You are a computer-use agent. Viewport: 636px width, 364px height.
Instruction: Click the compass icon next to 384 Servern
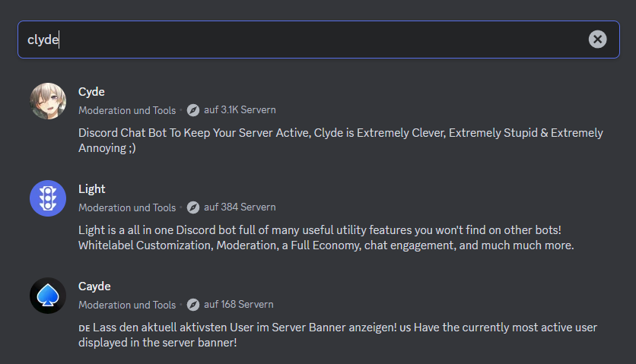click(x=193, y=207)
